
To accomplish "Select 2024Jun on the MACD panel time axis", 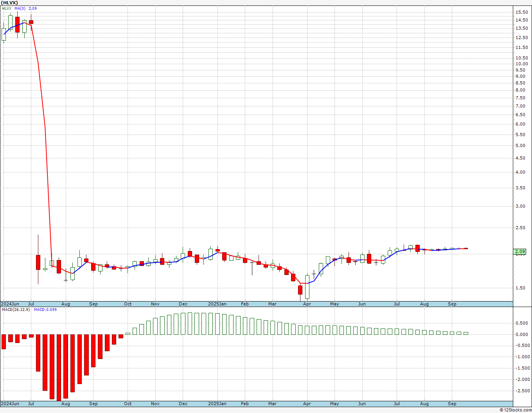I will pos(10,404).
